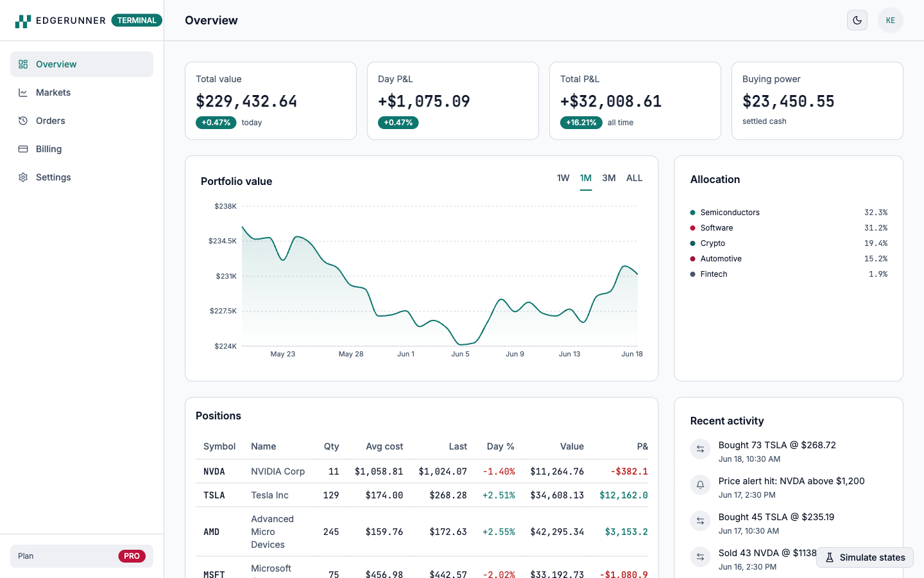Show ALL time chart range
The image size is (924, 578).
pyautogui.click(x=635, y=178)
